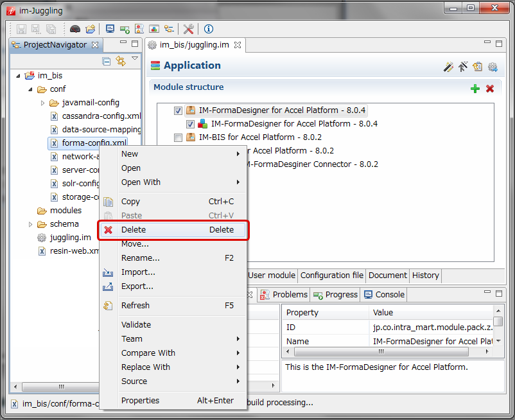Click the wand with up-arrow icon
The image size is (515, 420).
tap(463, 67)
